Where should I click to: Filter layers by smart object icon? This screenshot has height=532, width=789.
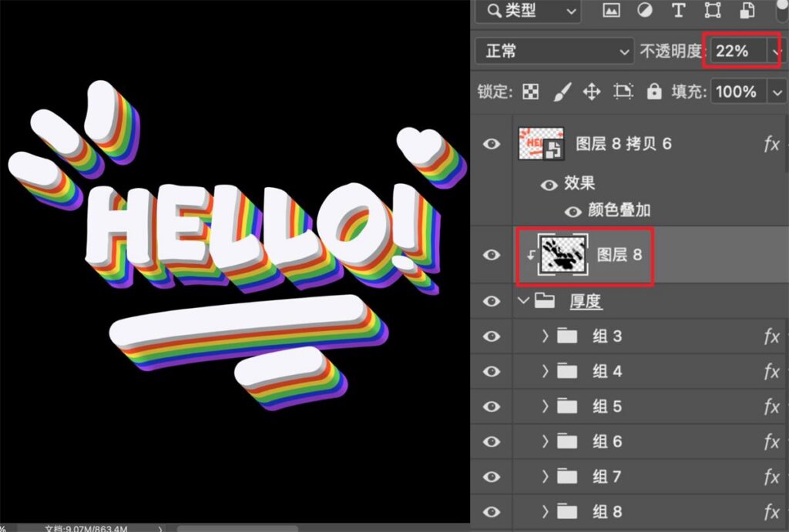coord(747,10)
